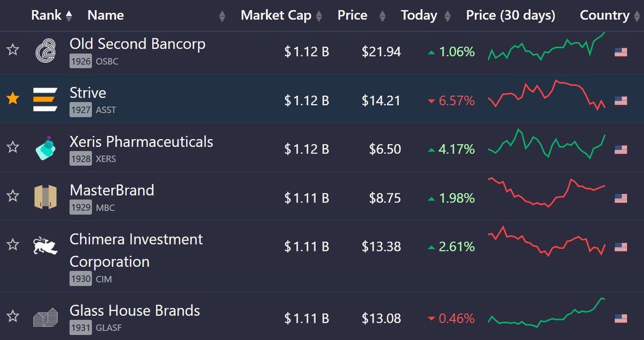Click the Glass House Brands logo icon
Viewport: 644px width, 340px height.
click(x=45, y=319)
